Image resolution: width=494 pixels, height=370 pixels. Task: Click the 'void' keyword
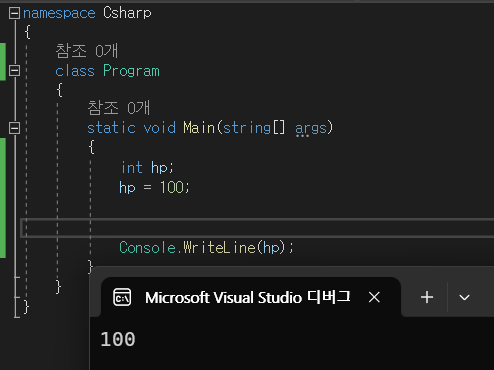pyautogui.click(x=159, y=128)
